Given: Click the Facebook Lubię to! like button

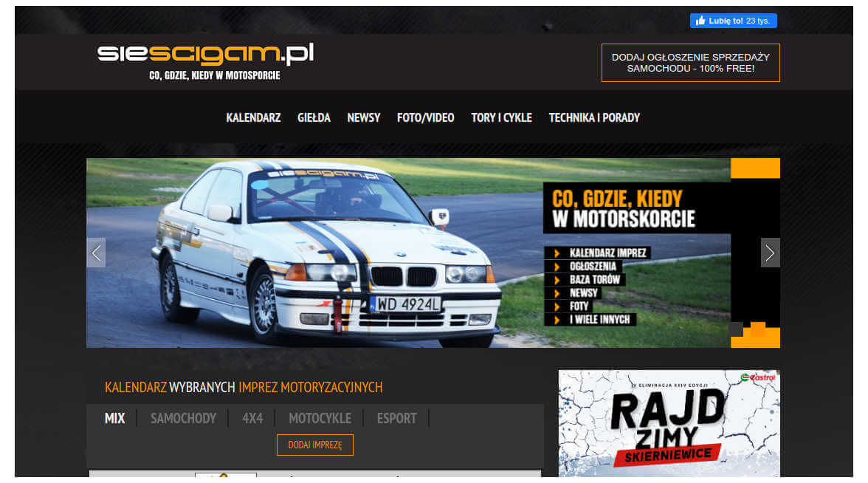Looking at the screenshot, I should [x=732, y=21].
